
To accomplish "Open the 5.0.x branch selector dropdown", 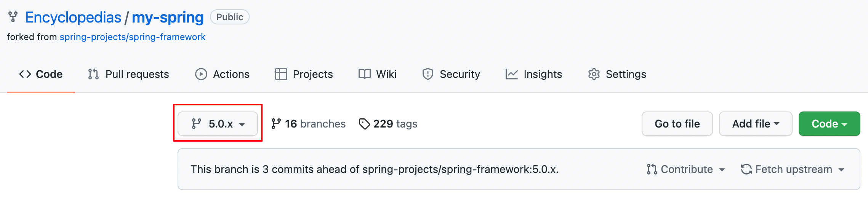I will pyautogui.click(x=218, y=124).
